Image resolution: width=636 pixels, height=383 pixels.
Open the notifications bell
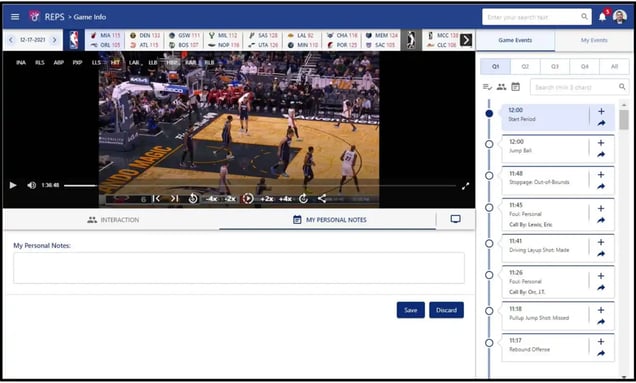[602, 17]
